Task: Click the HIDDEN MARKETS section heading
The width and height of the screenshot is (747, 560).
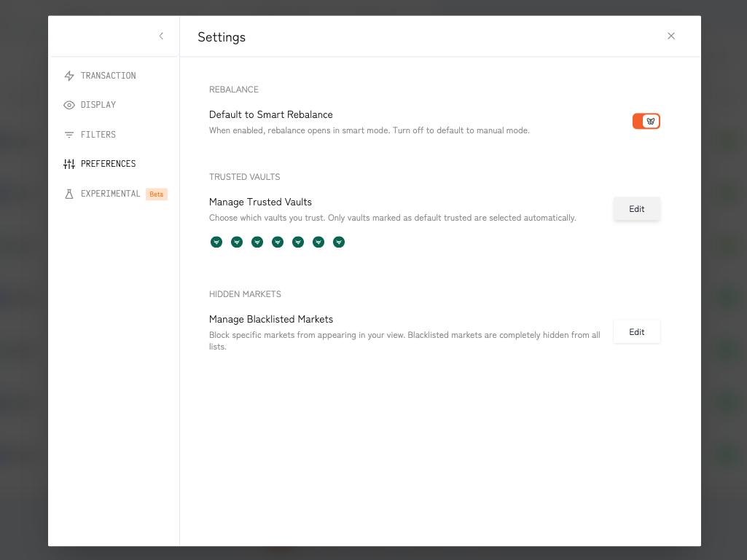Action: point(245,294)
